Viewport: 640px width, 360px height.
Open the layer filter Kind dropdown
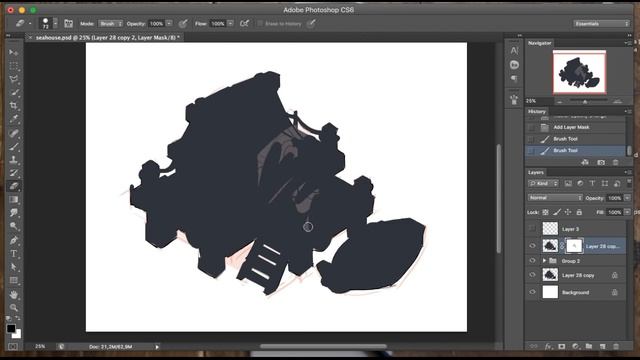click(x=543, y=184)
